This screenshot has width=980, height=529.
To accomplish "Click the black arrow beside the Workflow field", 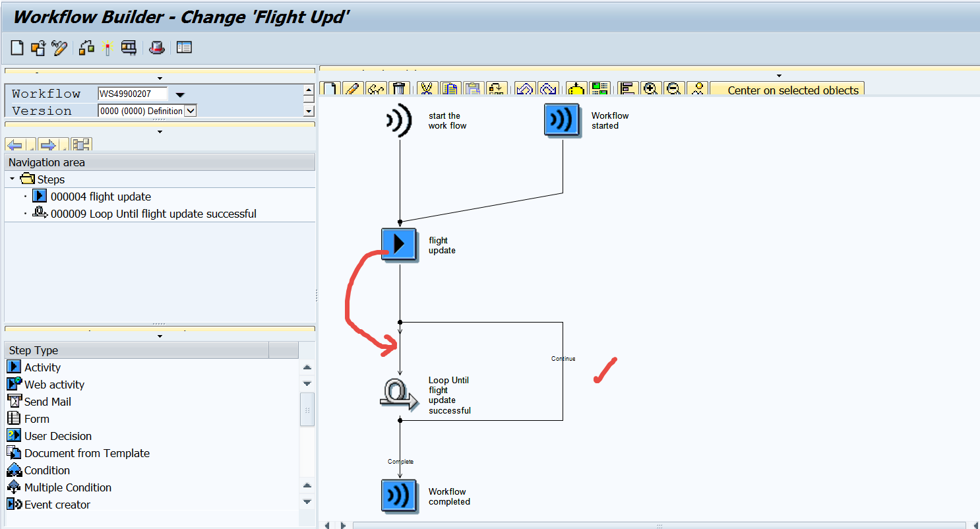I will pyautogui.click(x=180, y=94).
